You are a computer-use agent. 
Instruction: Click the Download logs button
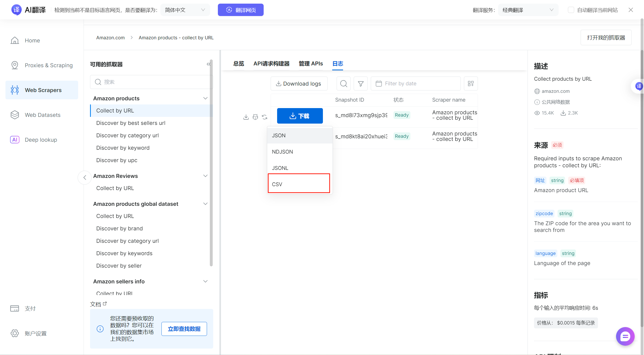pos(299,84)
